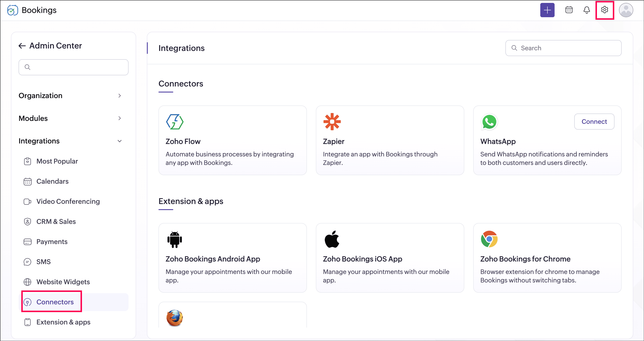Go to Payments integrations
This screenshot has width=644, height=341.
tap(52, 242)
